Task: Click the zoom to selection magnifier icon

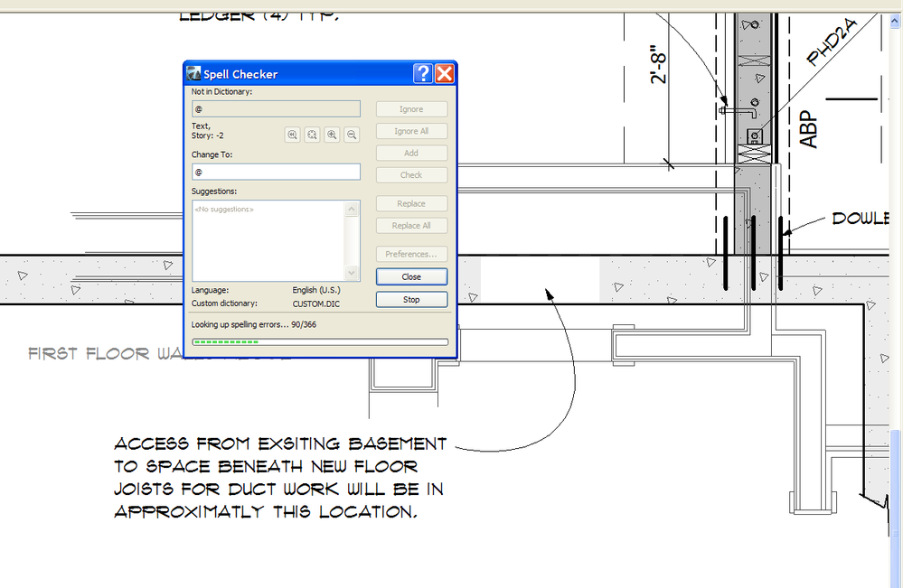Action: (x=312, y=135)
